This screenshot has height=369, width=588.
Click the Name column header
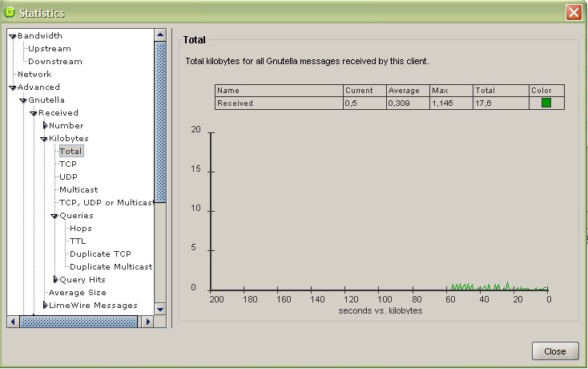click(x=279, y=91)
